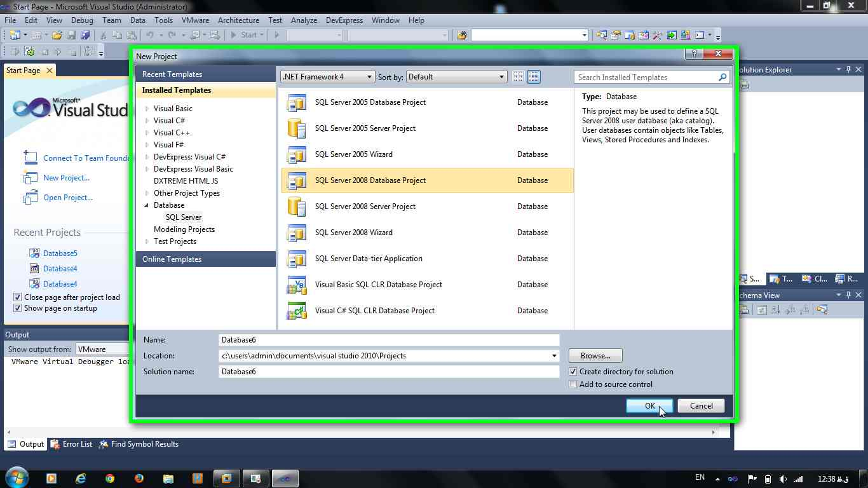Select the Visual C# SQL CLR Database Project icon

coord(297,311)
